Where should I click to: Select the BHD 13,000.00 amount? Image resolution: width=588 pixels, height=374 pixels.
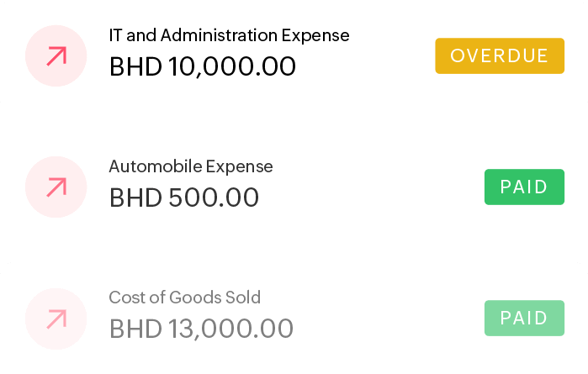pyautogui.click(x=201, y=329)
